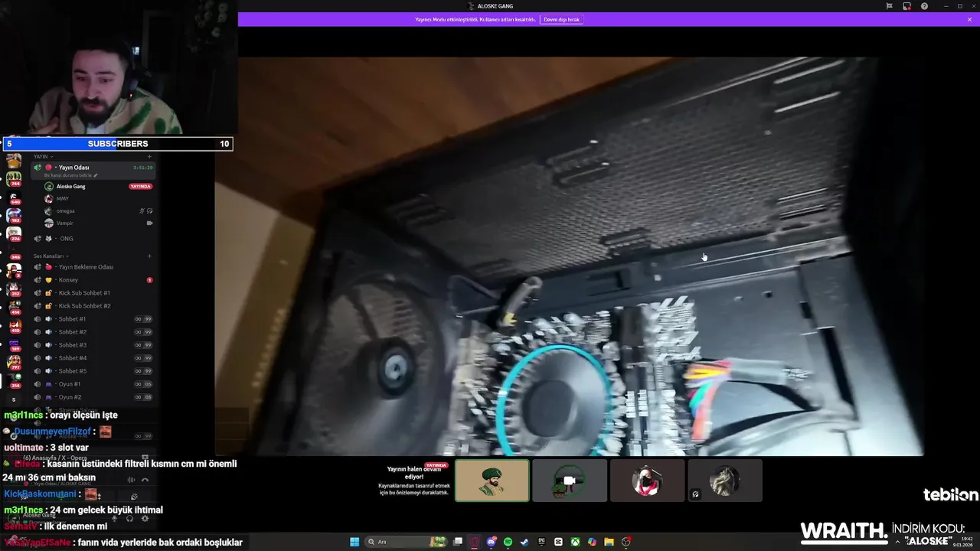Open Steam from the taskbar
This screenshot has height=551, width=980.
click(x=524, y=542)
